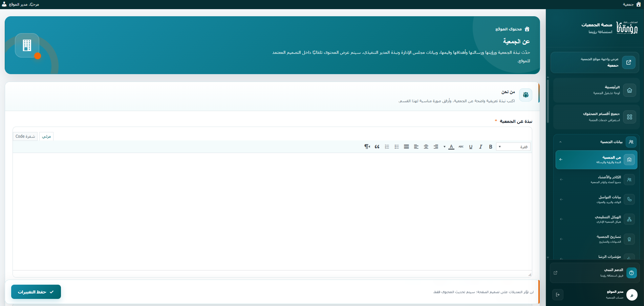Viewport: 644px width, 306px height.
Task: Insert a numbered list
Action: point(387,147)
